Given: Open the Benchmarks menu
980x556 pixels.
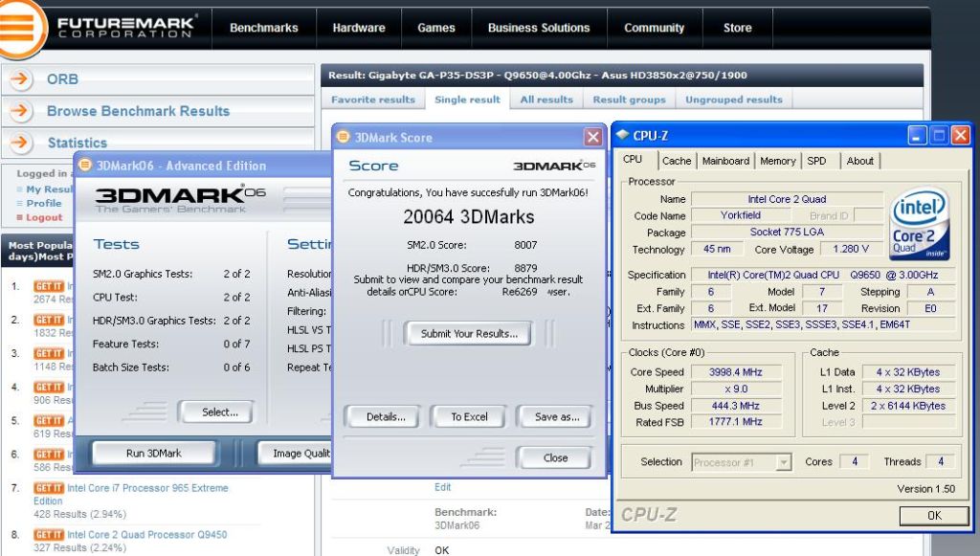Looking at the screenshot, I should pyautogui.click(x=264, y=28).
